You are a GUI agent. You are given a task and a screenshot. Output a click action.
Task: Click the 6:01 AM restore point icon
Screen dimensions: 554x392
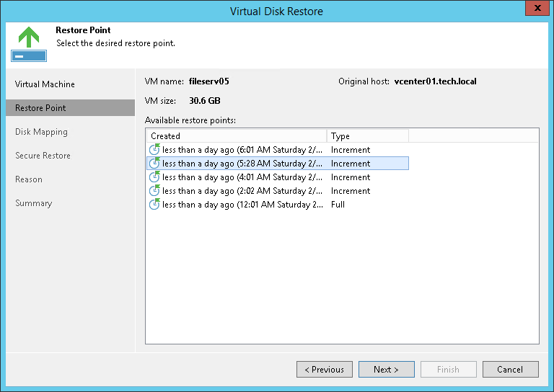[154, 150]
